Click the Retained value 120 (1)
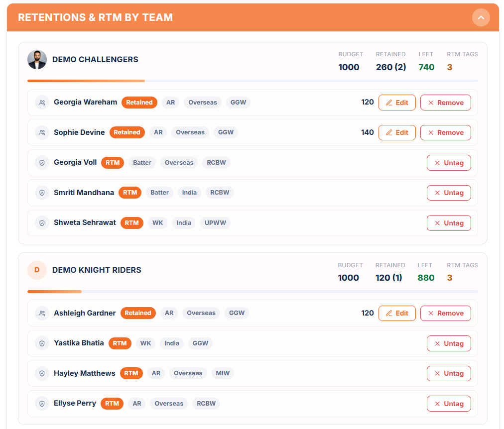This screenshot has height=429, width=504. tap(388, 278)
